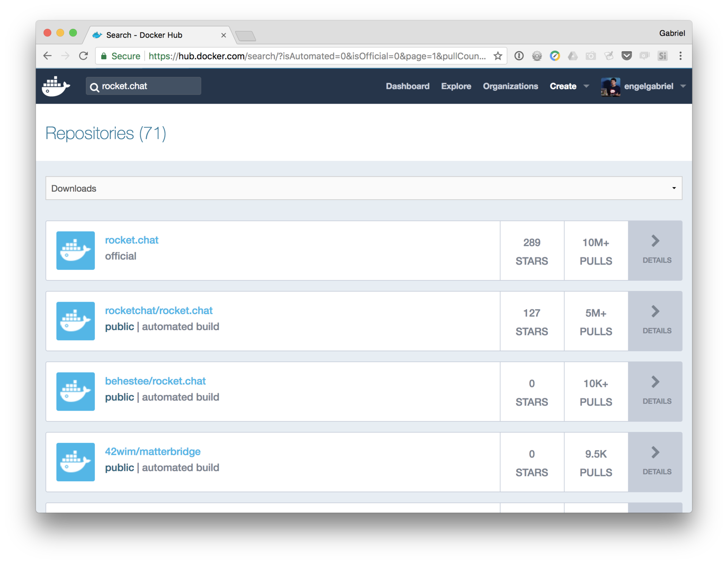Open Organizations in navbar
728x564 pixels.
point(510,86)
